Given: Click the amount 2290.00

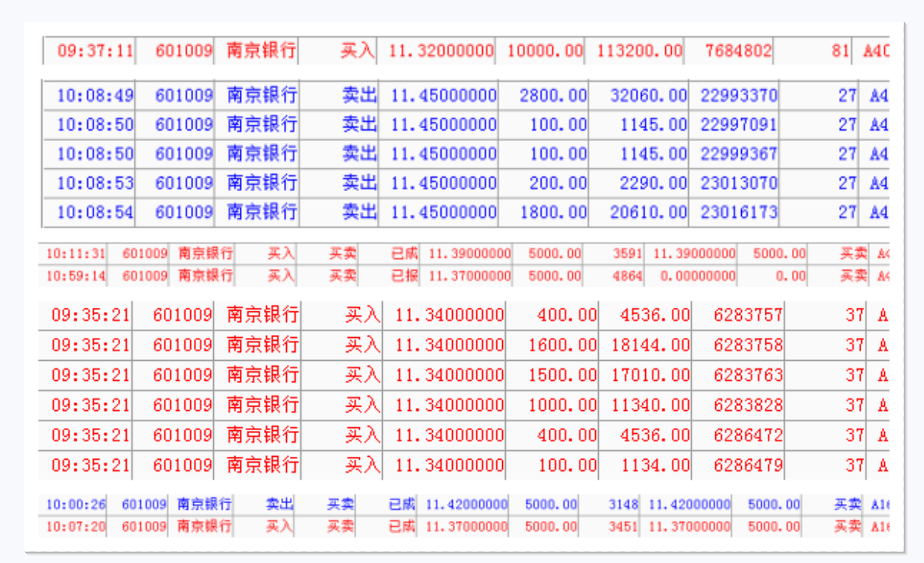Looking at the screenshot, I should 653,183.
